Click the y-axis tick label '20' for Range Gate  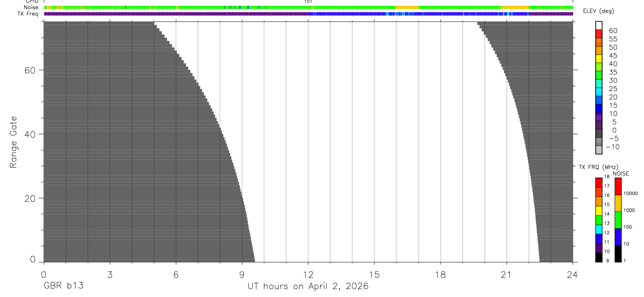point(30,199)
